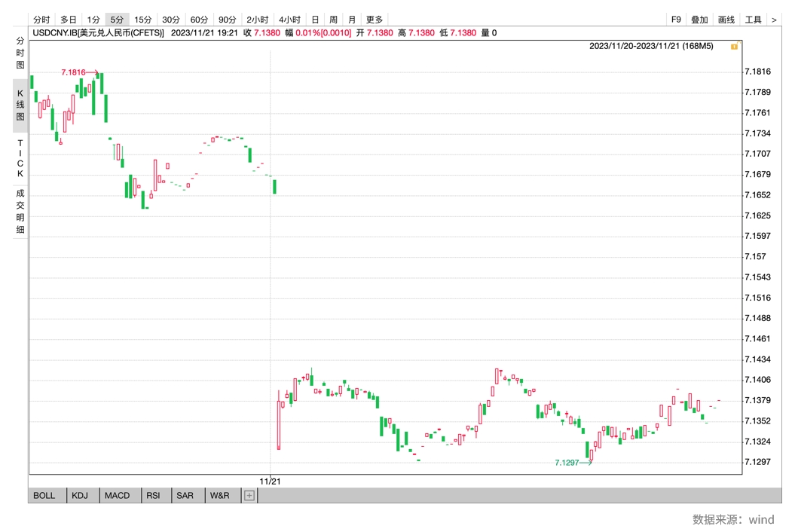Select the 周 weekly chart tab
This screenshot has height=532, width=795.
click(x=334, y=20)
